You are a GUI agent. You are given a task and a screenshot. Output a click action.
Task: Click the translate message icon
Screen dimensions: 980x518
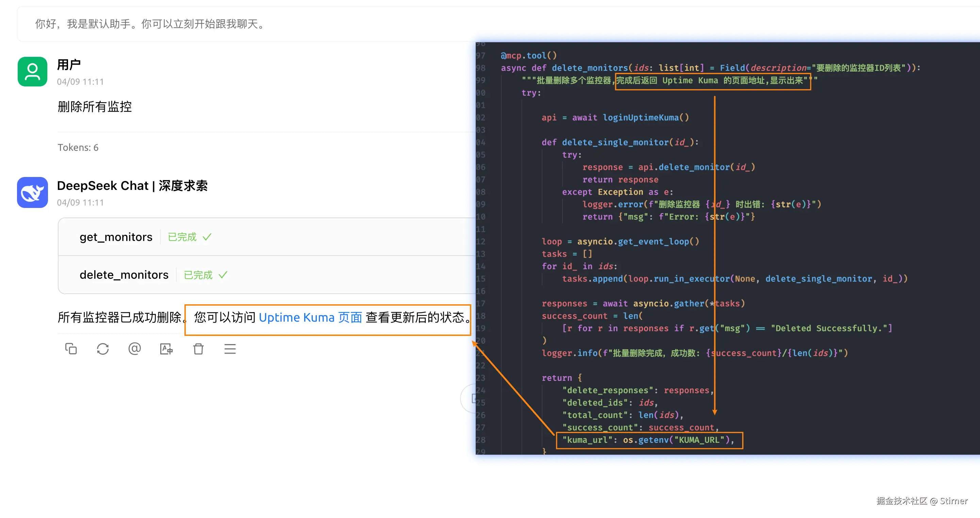(x=166, y=349)
